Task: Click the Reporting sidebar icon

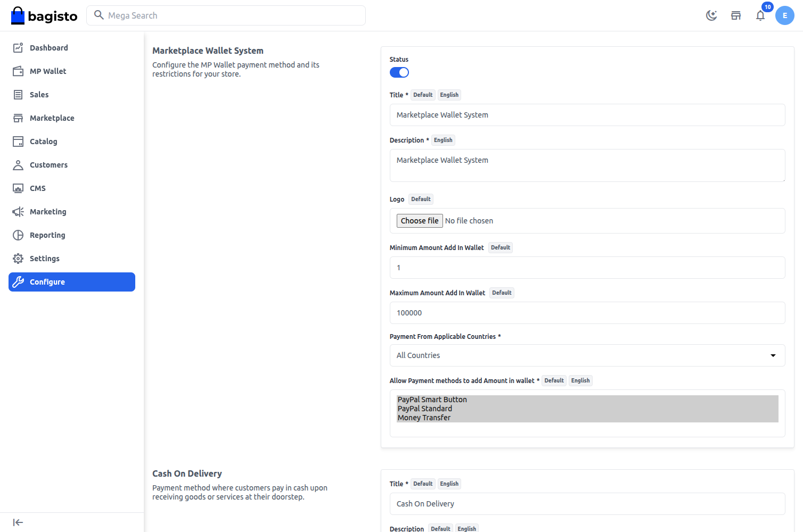Action: point(18,235)
